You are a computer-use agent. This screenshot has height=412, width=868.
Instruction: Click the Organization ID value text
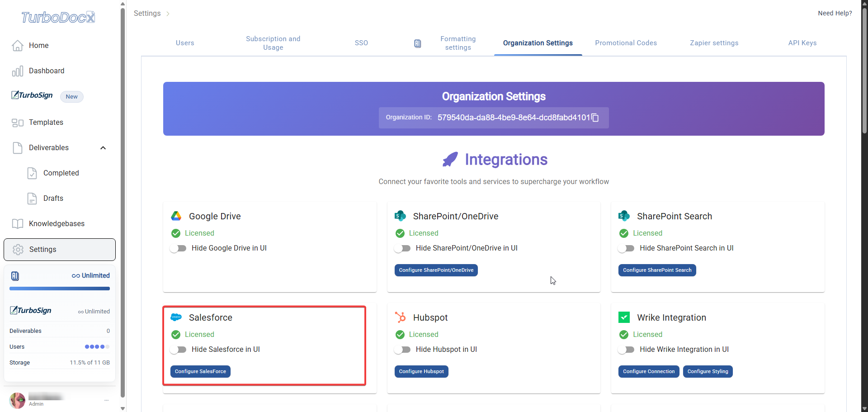point(514,118)
